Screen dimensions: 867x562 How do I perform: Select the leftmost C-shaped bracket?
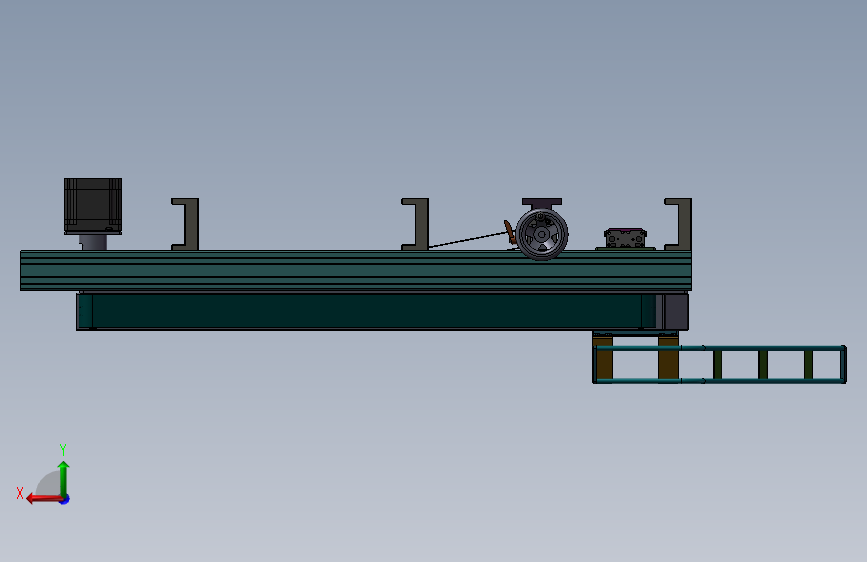(x=185, y=224)
